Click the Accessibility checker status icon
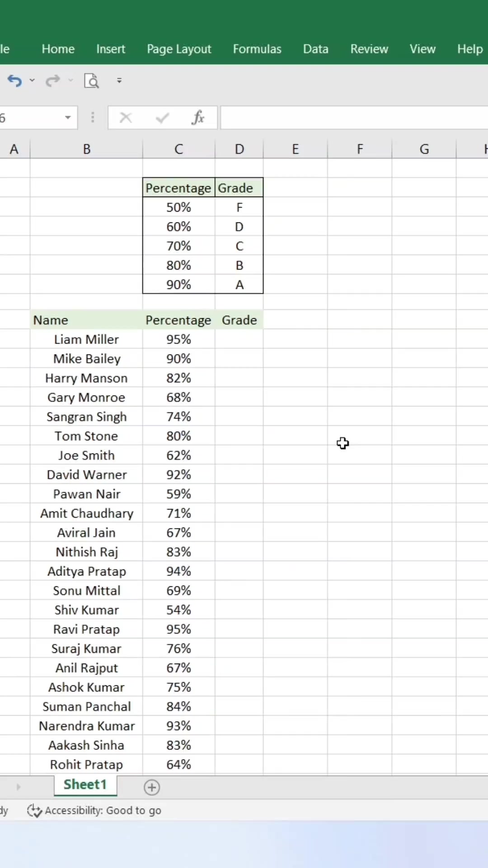This screenshot has height=868, width=488. pos(34,811)
